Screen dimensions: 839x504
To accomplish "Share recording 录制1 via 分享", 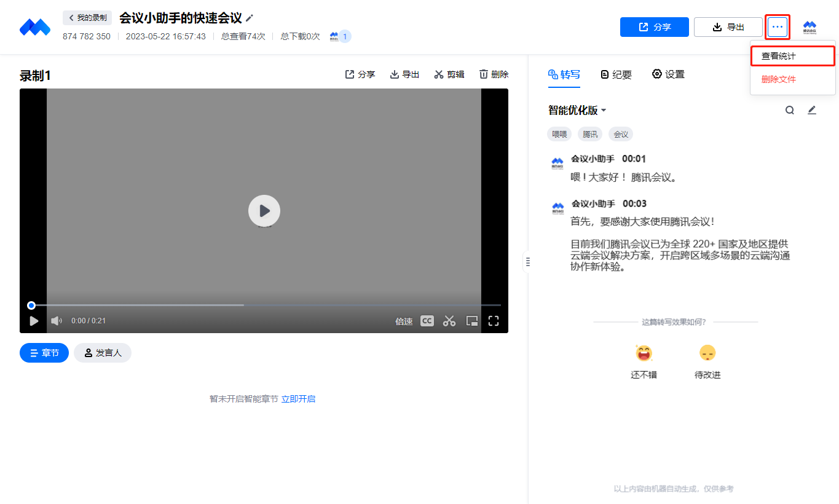I will point(360,74).
